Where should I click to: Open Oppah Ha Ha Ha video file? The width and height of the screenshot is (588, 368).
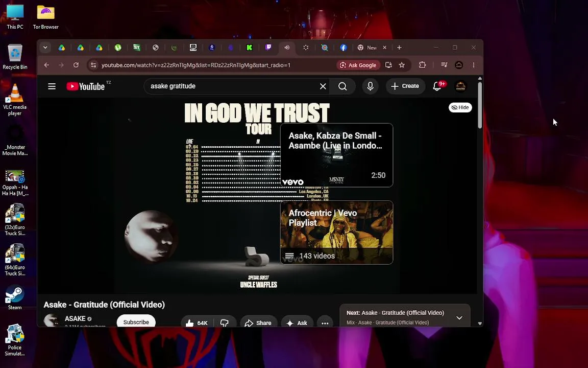coord(15,183)
